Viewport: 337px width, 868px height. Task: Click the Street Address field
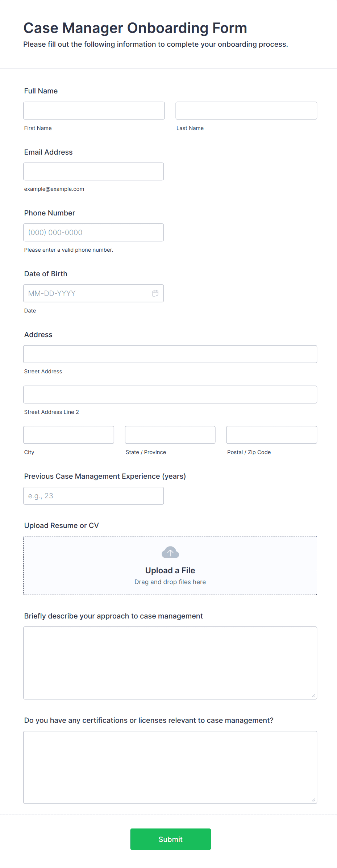170,354
